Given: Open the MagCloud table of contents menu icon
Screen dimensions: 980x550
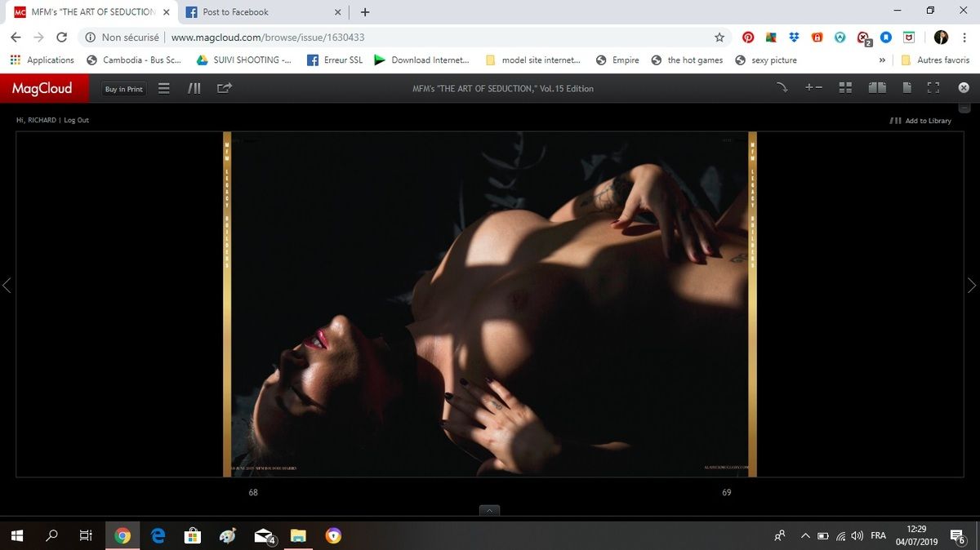Looking at the screenshot, I should (x=164, y=88).
